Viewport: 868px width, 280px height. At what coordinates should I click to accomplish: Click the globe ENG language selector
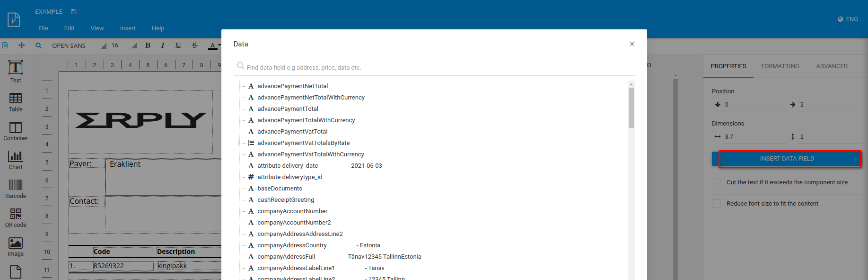tap(848, 19)
